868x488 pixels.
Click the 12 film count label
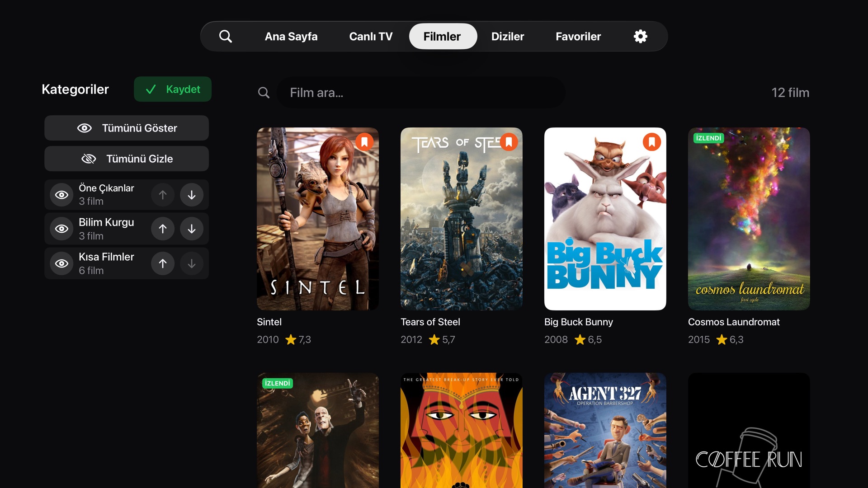point(790,93)
